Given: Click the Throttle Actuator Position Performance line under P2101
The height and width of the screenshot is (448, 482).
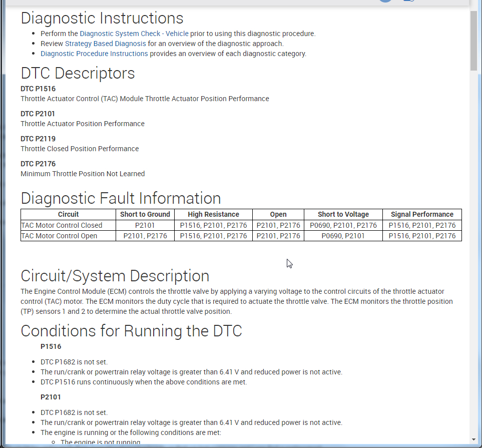Looking at the screenshot, I should 83,124.
